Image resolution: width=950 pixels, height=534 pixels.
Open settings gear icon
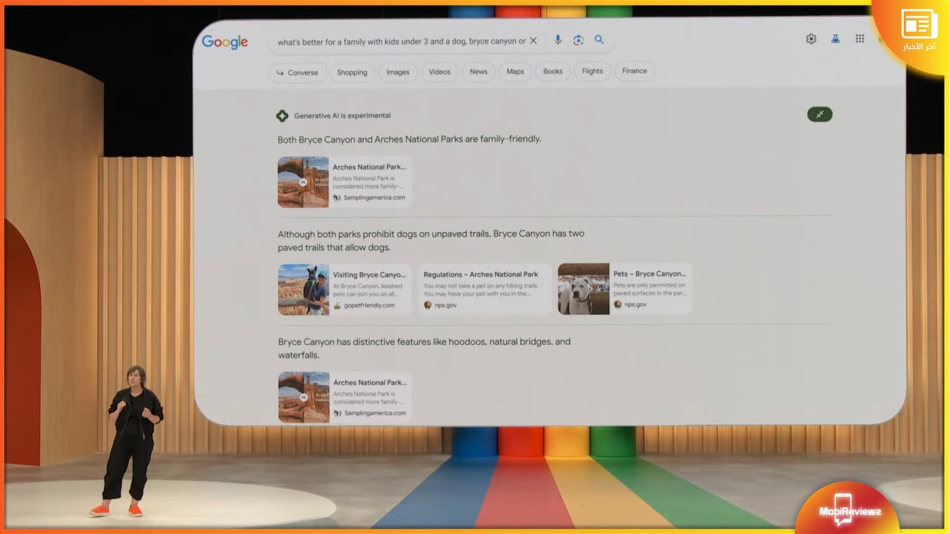(x=811, y=39)
